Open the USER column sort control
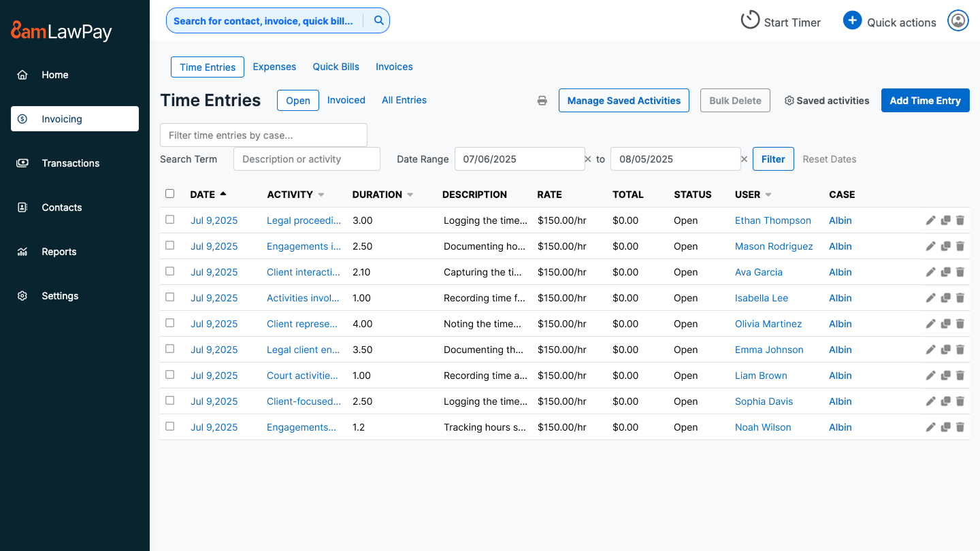 click(x=768, y=194)
